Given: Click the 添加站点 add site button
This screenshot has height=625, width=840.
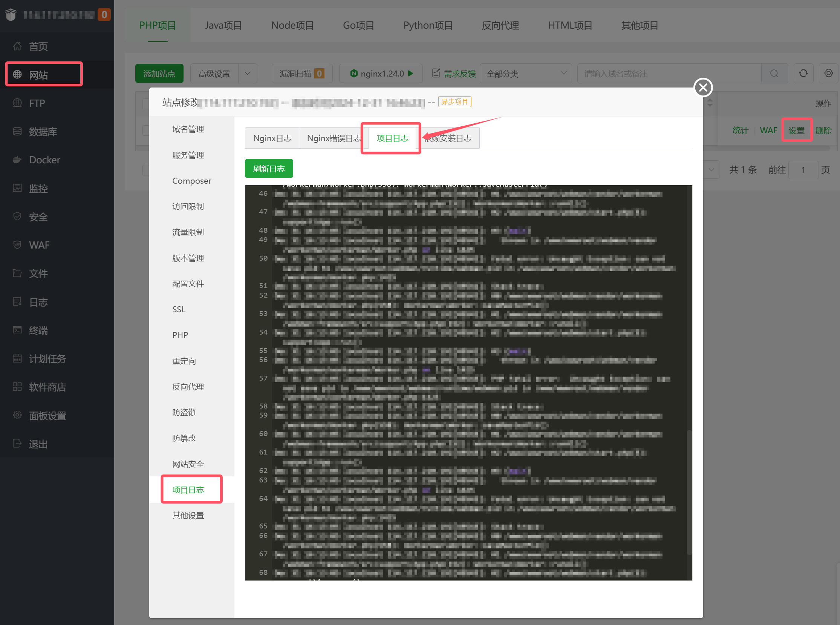Looking at the screenshot, I should click(159, 74).
